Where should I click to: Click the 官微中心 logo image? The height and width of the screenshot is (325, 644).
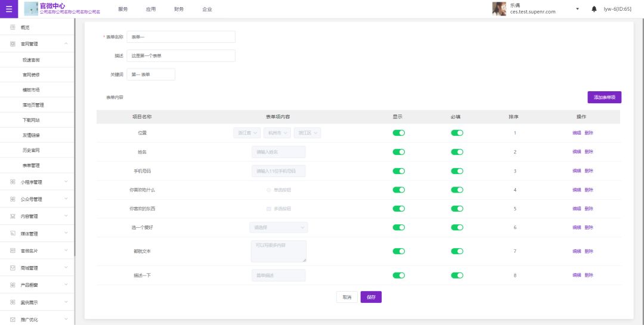click(31, 9)
